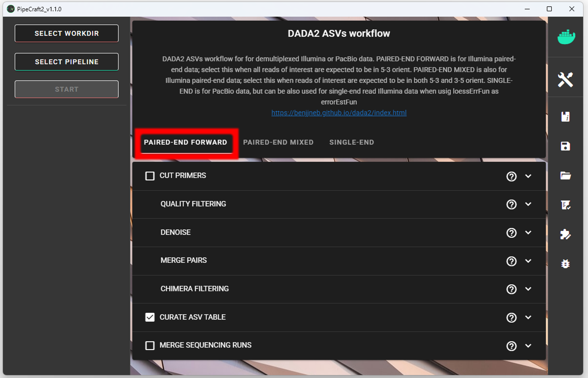Open the wrench and screwdriver tools icon
The image size is (588, 378).
click(565, 79)
